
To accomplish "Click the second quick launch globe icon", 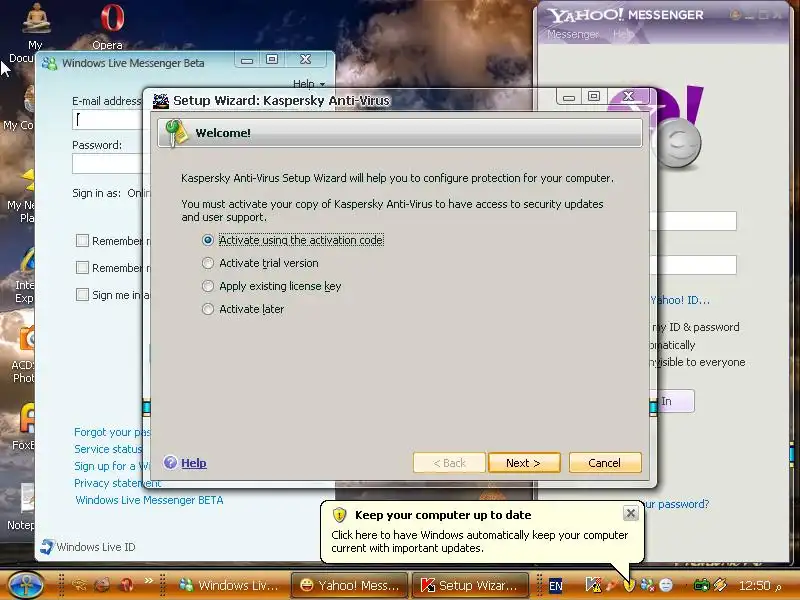I will [x=102, y=585].
